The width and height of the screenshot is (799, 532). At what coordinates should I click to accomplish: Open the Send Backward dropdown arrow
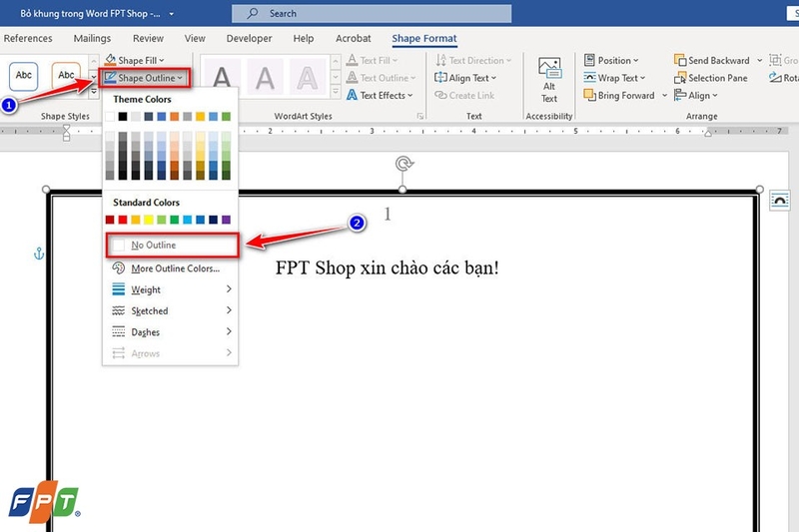(x=760, y=61)
